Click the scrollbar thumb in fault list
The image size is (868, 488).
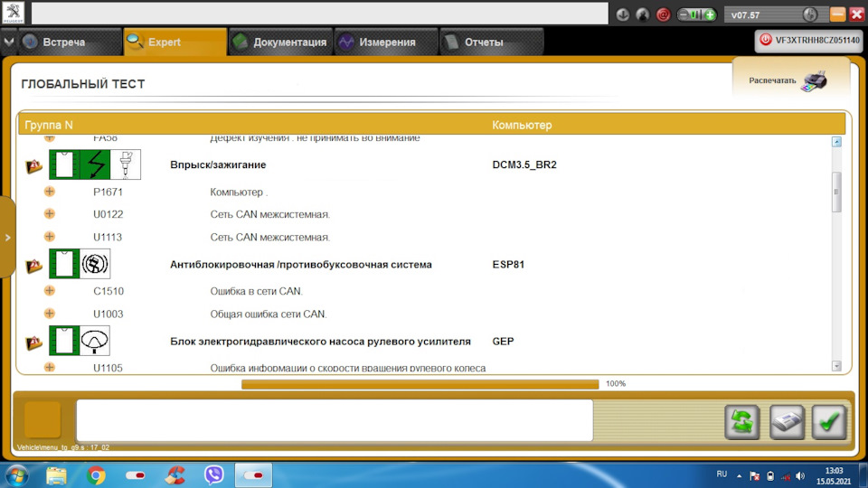coord(836,192)
